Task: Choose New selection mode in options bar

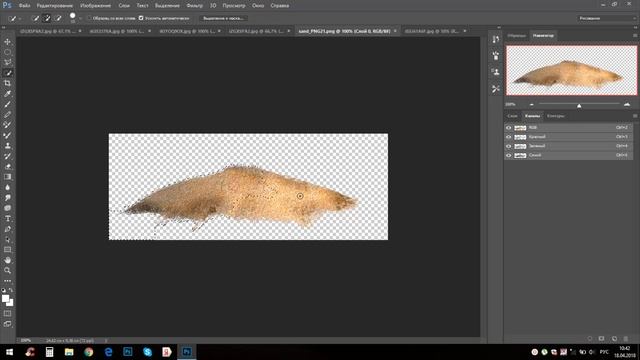Action: (x=36, y=18)
